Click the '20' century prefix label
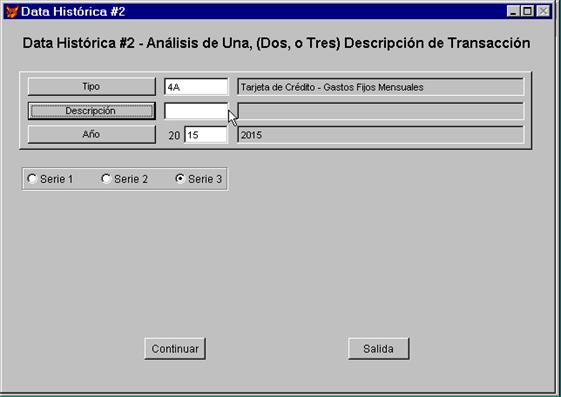561x397 pixels. click(x=174, y=136)
